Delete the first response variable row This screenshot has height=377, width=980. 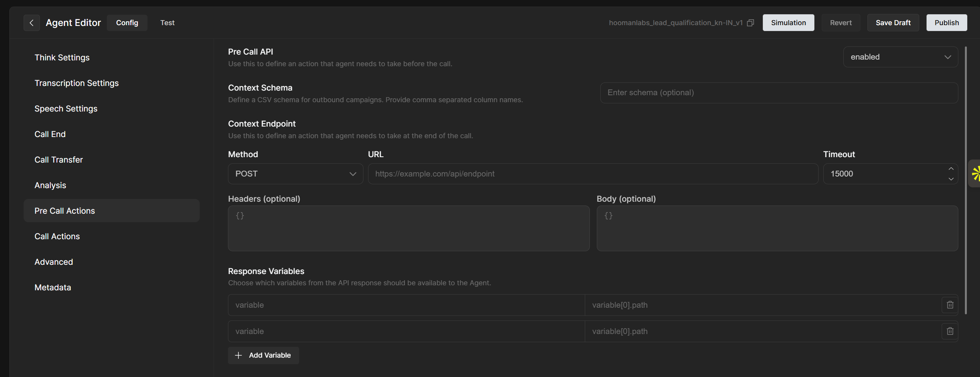coord(950,305)
